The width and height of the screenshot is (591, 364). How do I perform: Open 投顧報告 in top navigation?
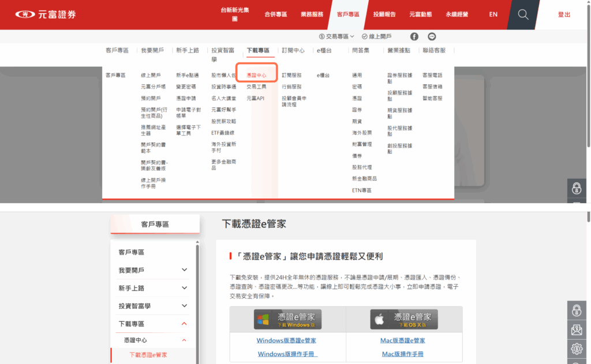coord(384,14)
